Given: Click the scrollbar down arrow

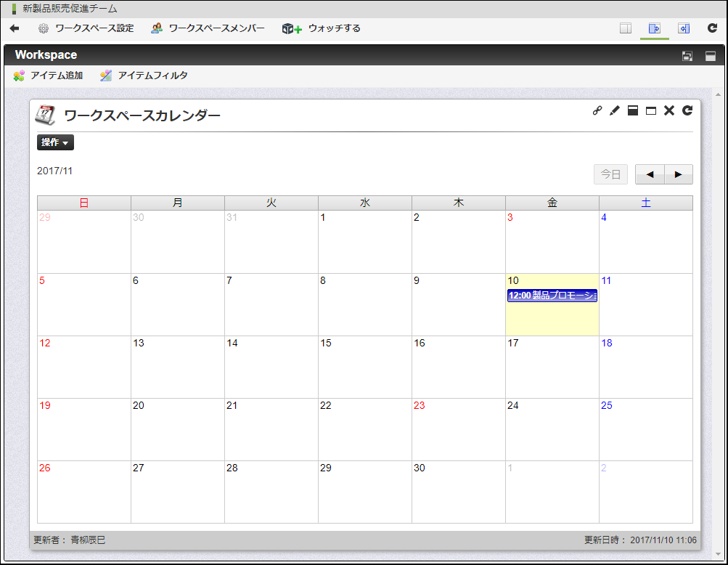Looking at the screenshot, I should (x=718, y=554).
